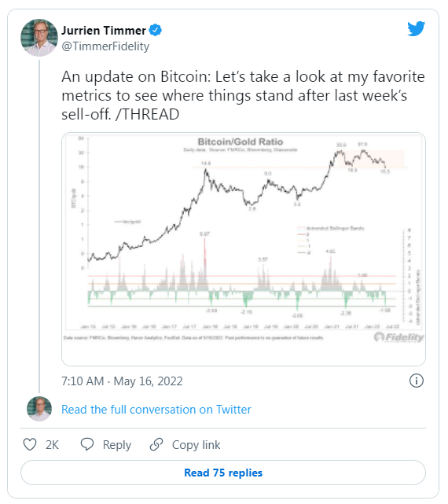Open the tweet info circle icon

point(417,381)
